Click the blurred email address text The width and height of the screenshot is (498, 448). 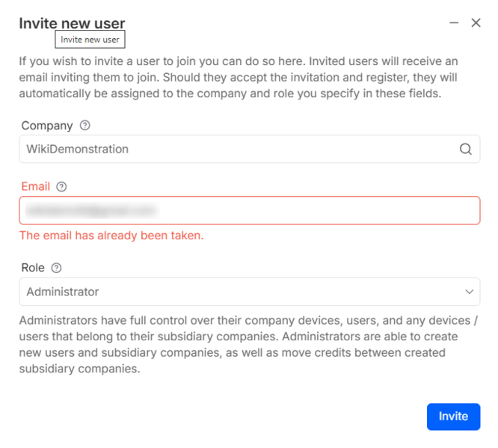[90, 210]
